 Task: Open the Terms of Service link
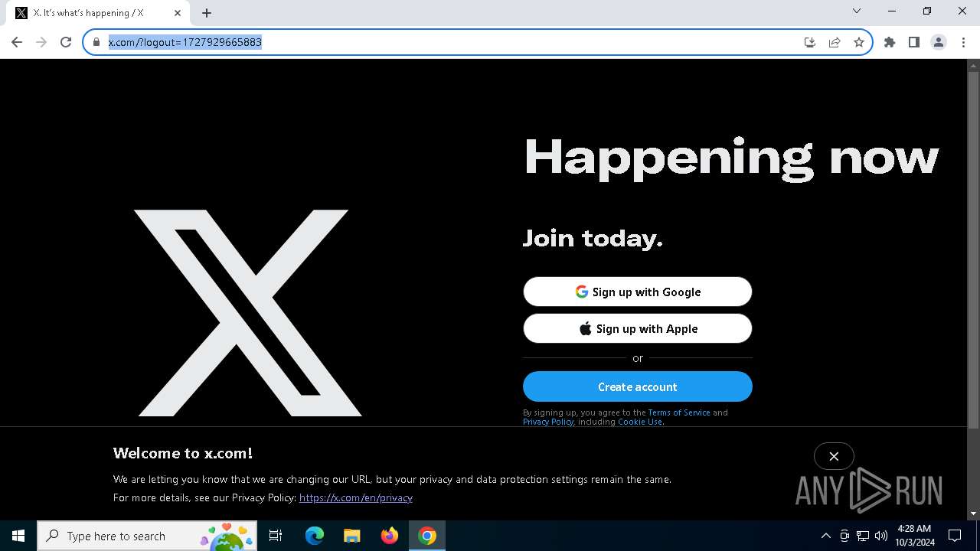tap(679, 412)
